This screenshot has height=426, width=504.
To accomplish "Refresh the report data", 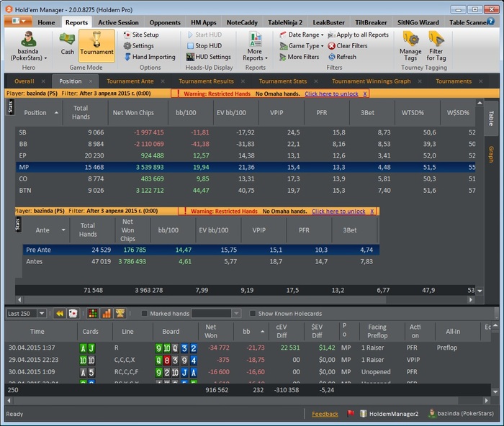I will coord(342,57).
